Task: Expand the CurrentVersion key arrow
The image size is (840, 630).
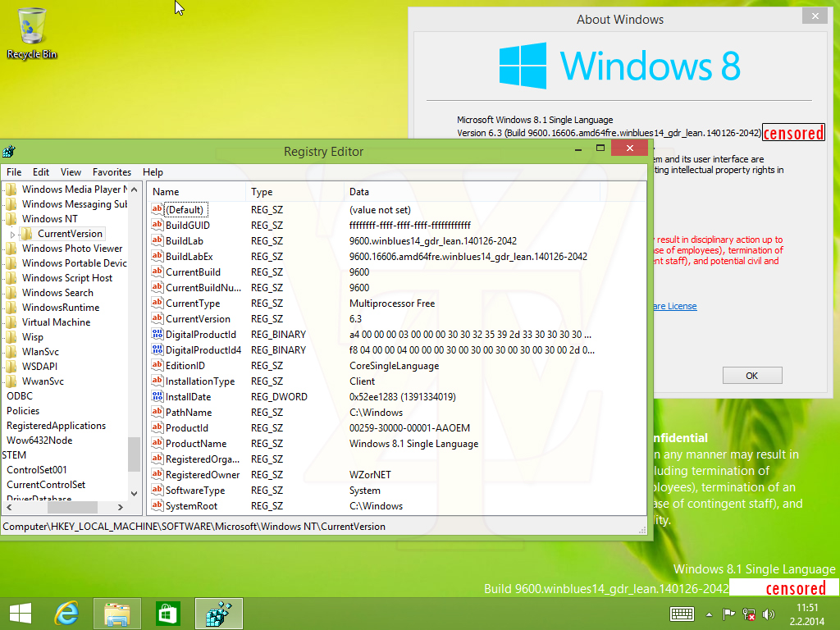Action: pos(13,234)
